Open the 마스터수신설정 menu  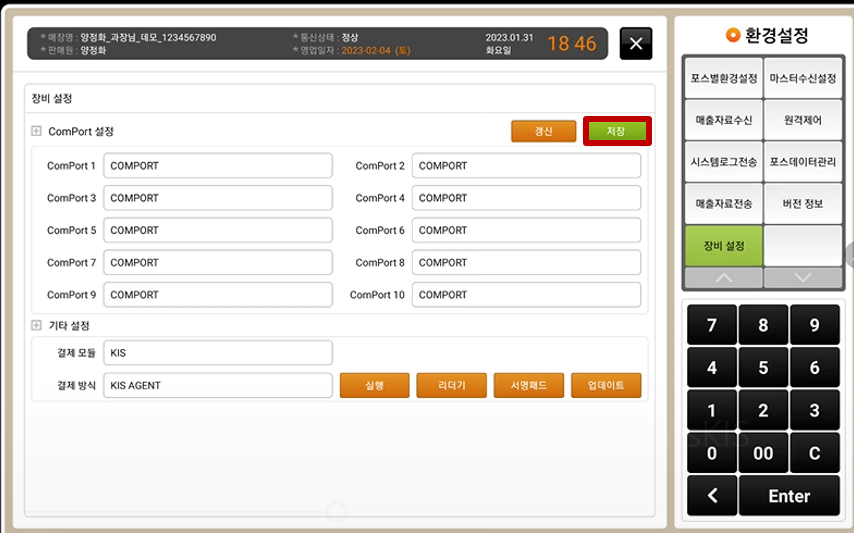[802, 78]
